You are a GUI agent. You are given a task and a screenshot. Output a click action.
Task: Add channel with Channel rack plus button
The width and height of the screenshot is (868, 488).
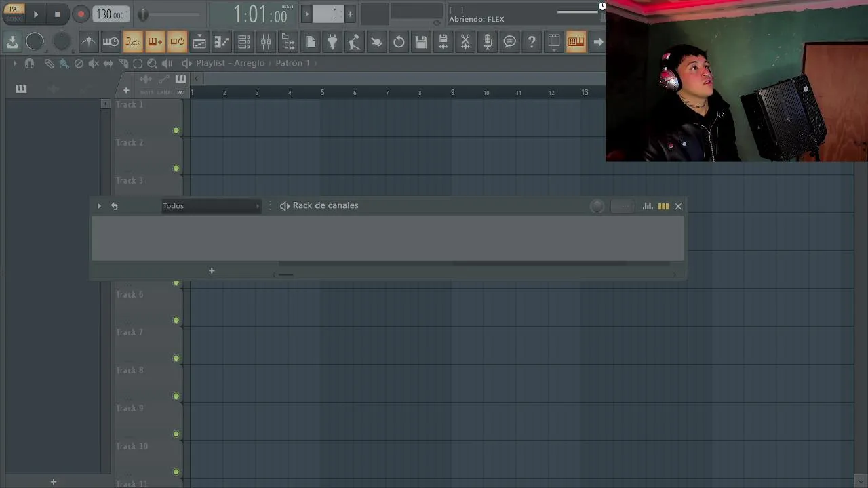212,271
